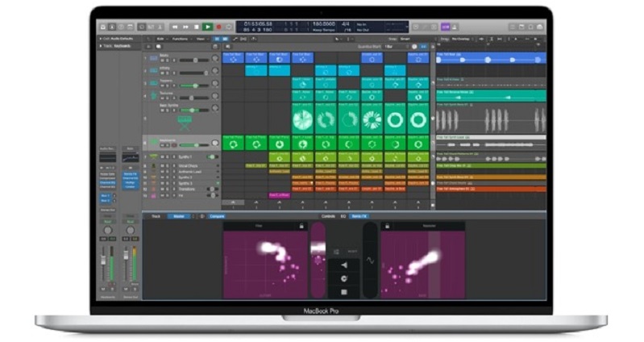The height and width of the screenshot is (342, 644).
Task: Click the red Record button
Action: click(x=219, y=27)
